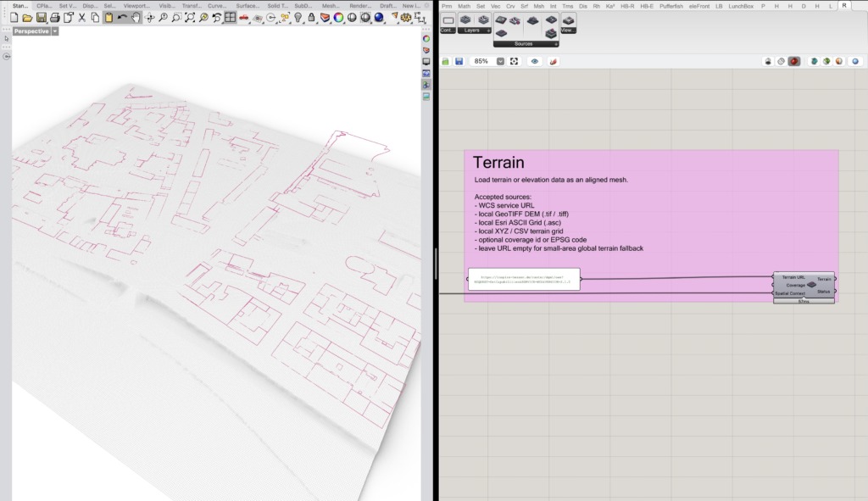This screenshot has width=868, height=501.
Task: Click the red car view icon
Action: (244, 18)
